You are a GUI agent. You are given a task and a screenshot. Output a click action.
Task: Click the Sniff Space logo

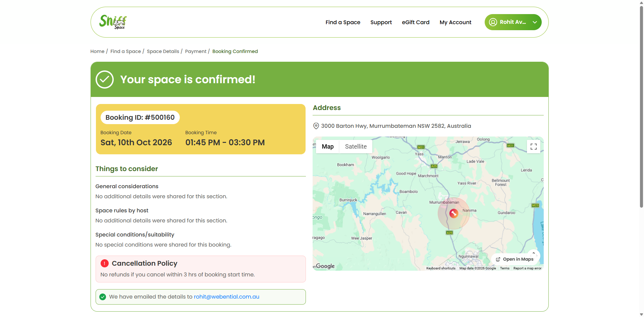coord(113,22)
